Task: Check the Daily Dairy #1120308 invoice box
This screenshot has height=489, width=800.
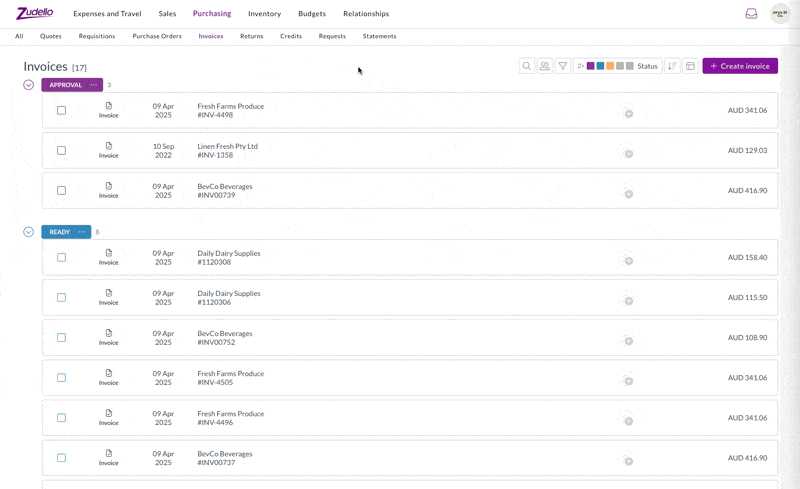Action: click(61, 257)
